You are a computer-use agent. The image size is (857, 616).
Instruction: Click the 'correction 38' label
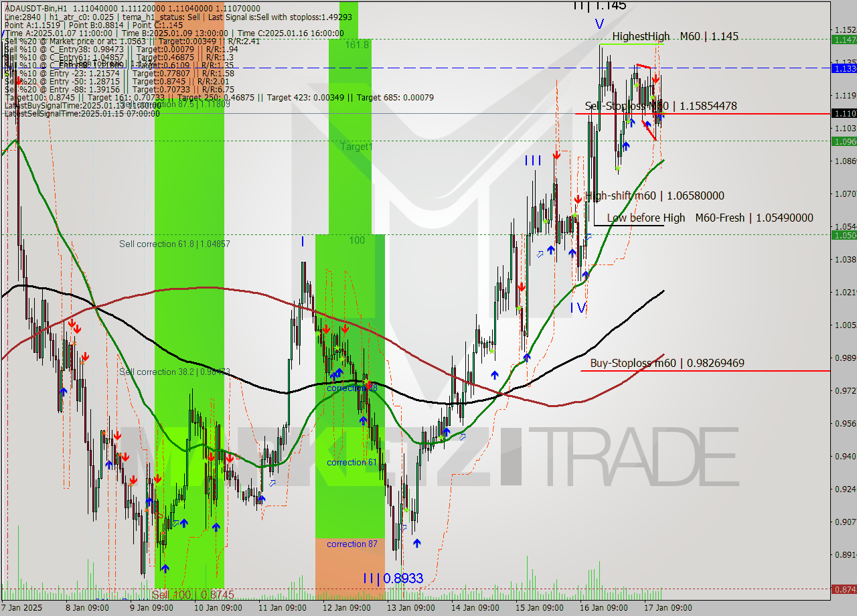(x=352, y=388)
